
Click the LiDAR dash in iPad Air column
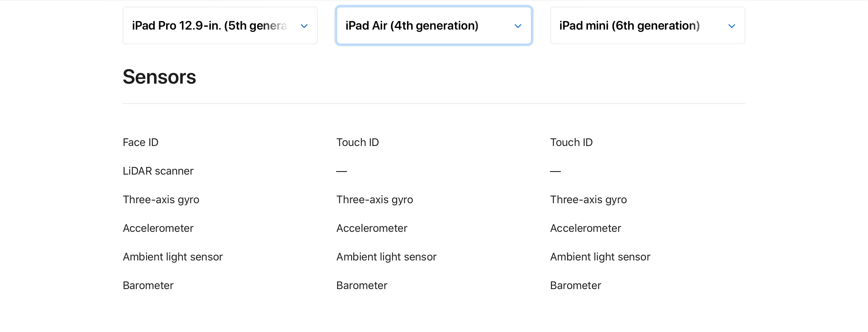coord(341,171)
